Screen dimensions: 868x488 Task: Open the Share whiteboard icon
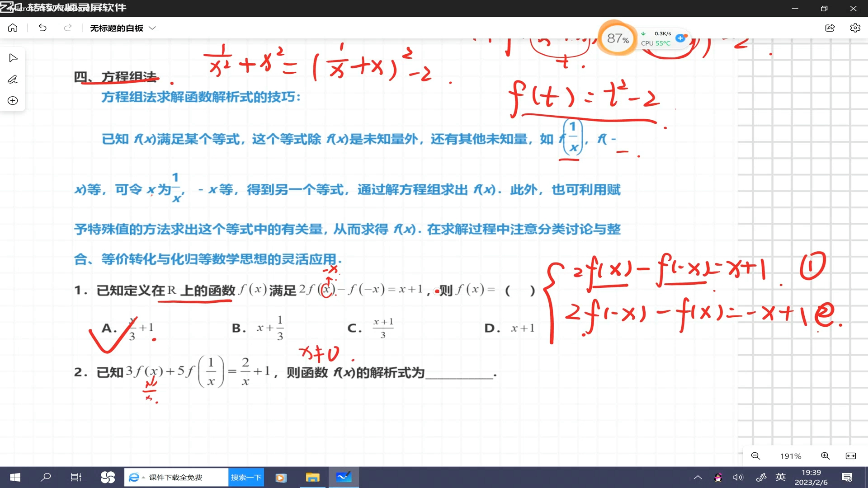830,28
